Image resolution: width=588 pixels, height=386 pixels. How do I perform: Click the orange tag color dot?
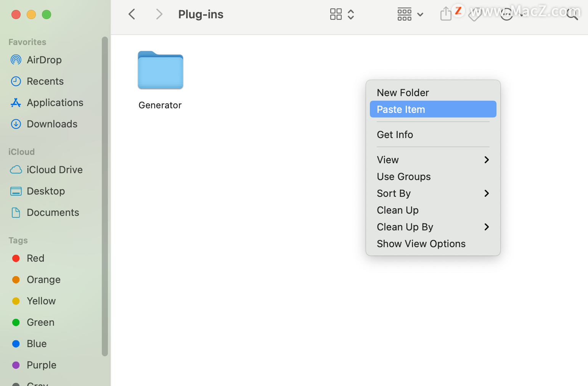point(16,280)
